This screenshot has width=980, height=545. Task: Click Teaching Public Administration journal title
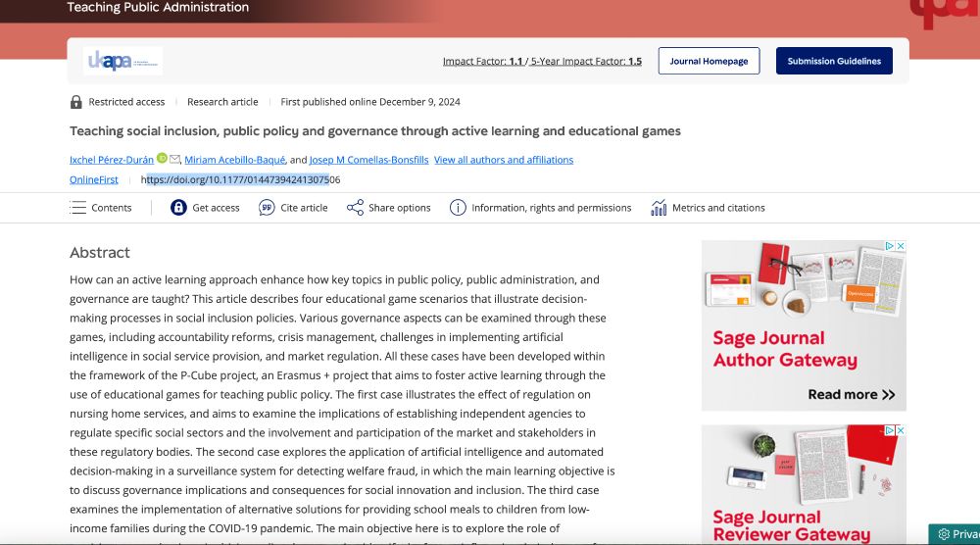[x=158, y=8]
